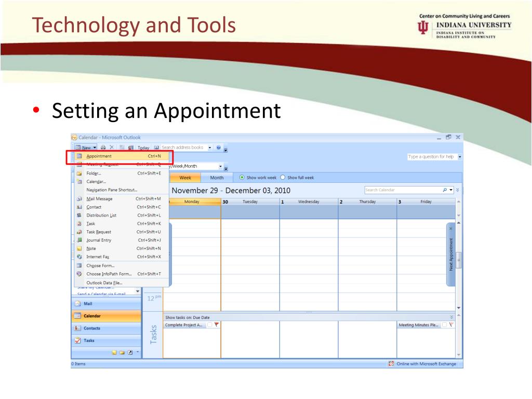Click the Choose Form icon
The image size is (532, 399).
point(79,265)
